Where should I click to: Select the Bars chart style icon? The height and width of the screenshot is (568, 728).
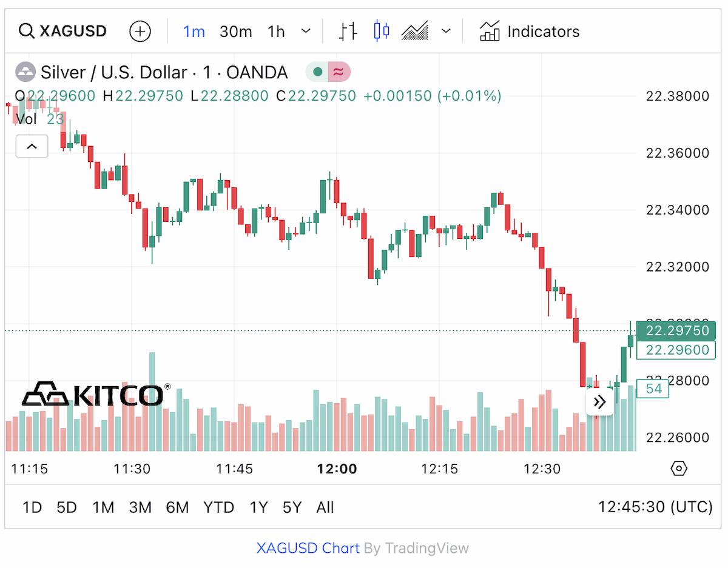[348, 31]
